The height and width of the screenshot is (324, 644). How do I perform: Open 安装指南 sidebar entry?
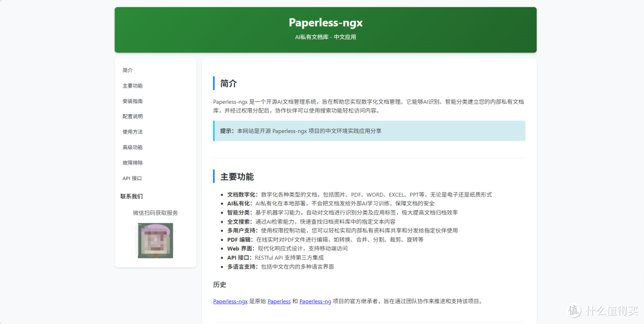(x=132, y=101)
